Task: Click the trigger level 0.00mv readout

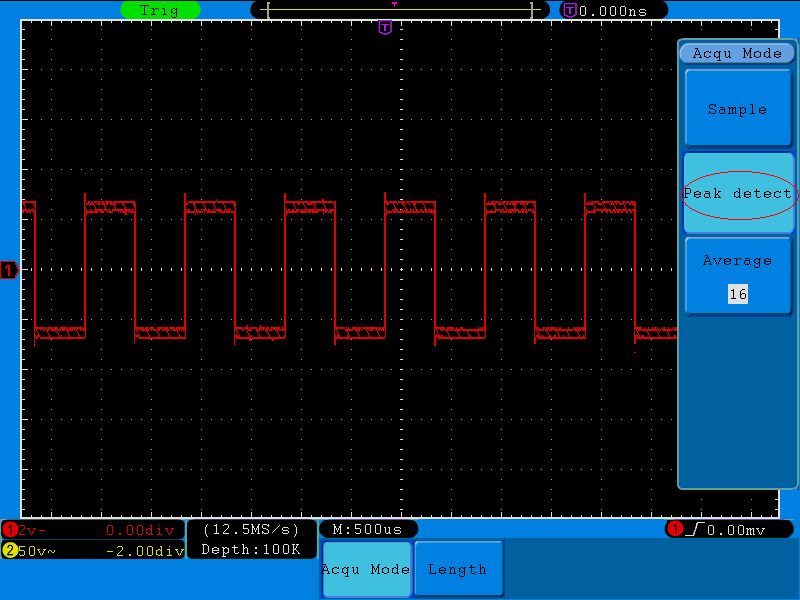Action: click(735, 530)
